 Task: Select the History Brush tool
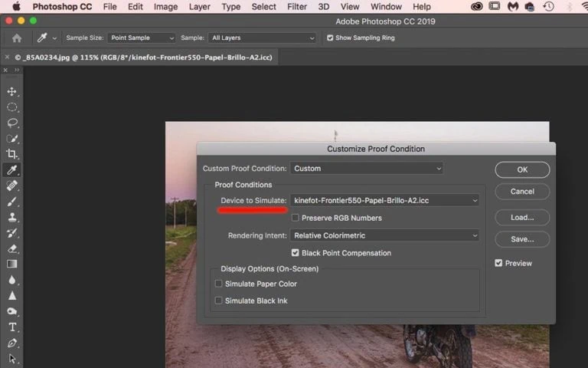pyautogui.click(x=11, y=233)
